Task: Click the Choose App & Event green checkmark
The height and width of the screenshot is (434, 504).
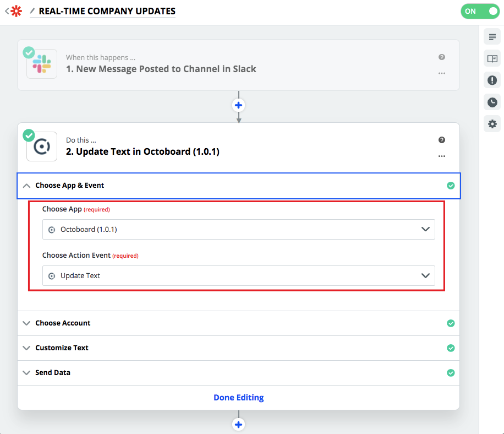Action: click(451, 186)
